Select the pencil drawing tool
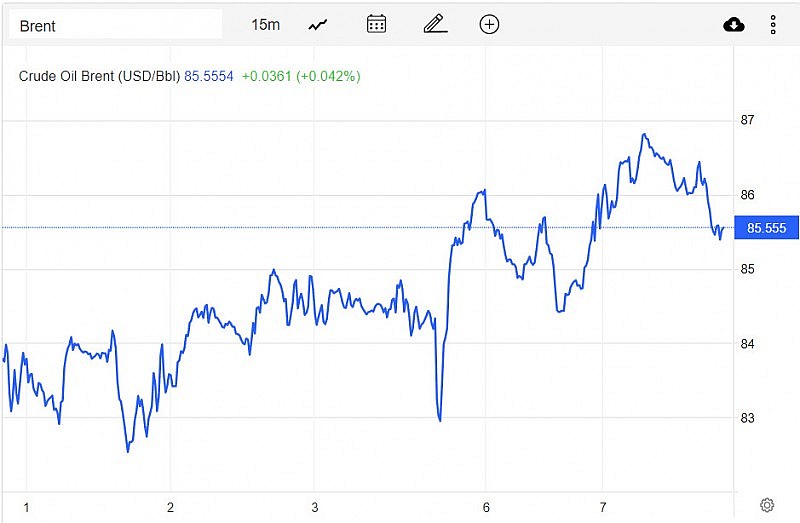Screen dimensions: 800x523 [434, 24]
